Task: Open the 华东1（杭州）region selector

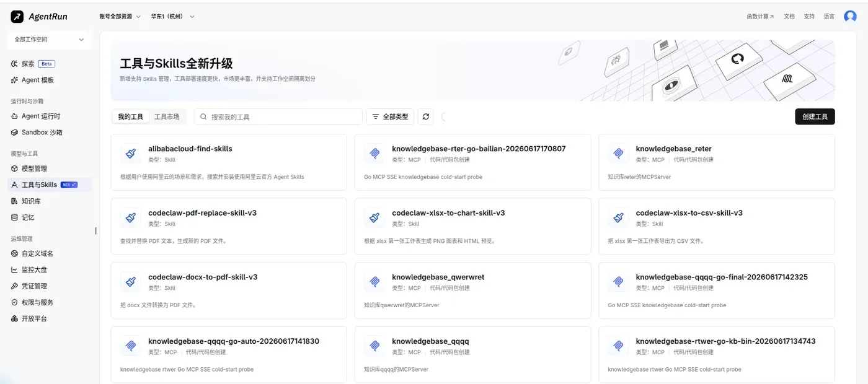Action: 172,17
